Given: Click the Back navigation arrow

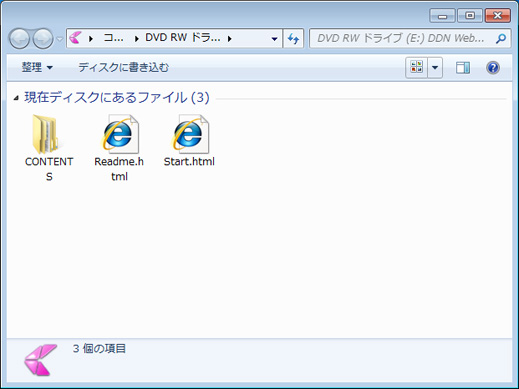Looking at the screenshot, I should [x=19, y=39].
